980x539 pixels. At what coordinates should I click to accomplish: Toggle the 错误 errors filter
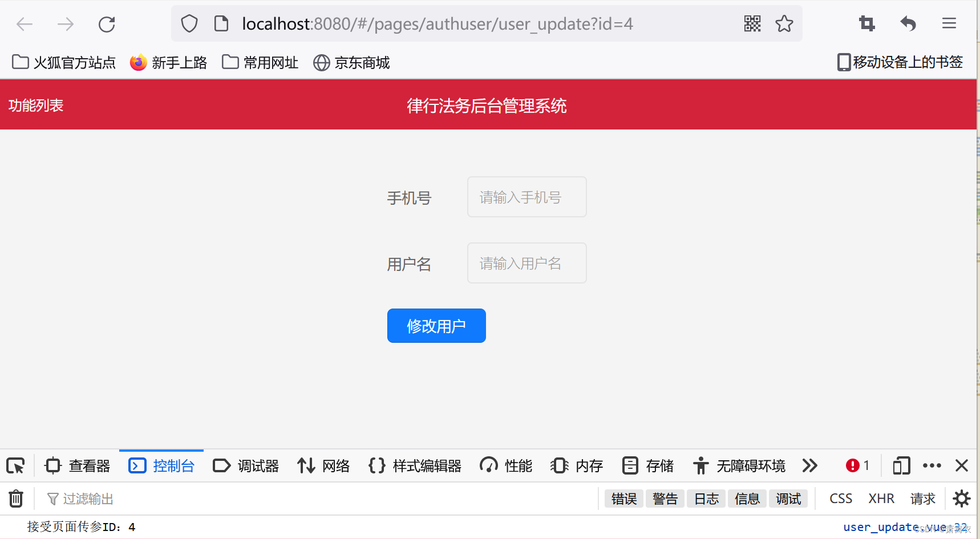(x=624, y=499)
